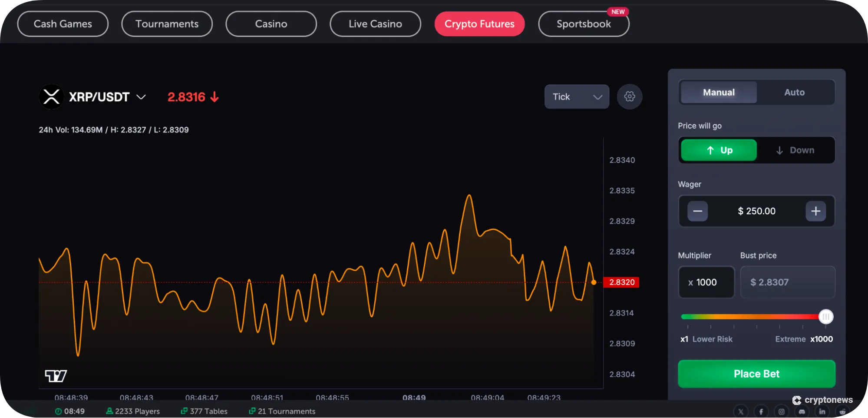Switch betting mode to Auto

[x=794, y=92]
